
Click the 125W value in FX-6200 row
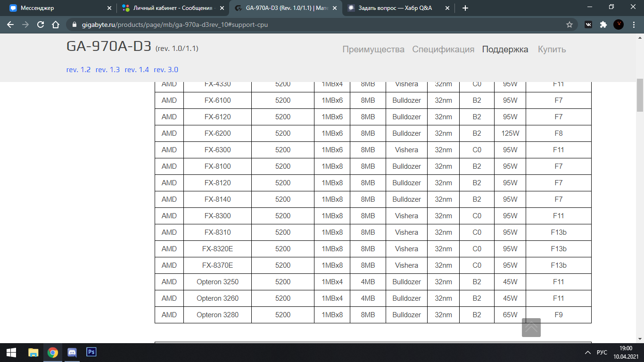[510, 133]
